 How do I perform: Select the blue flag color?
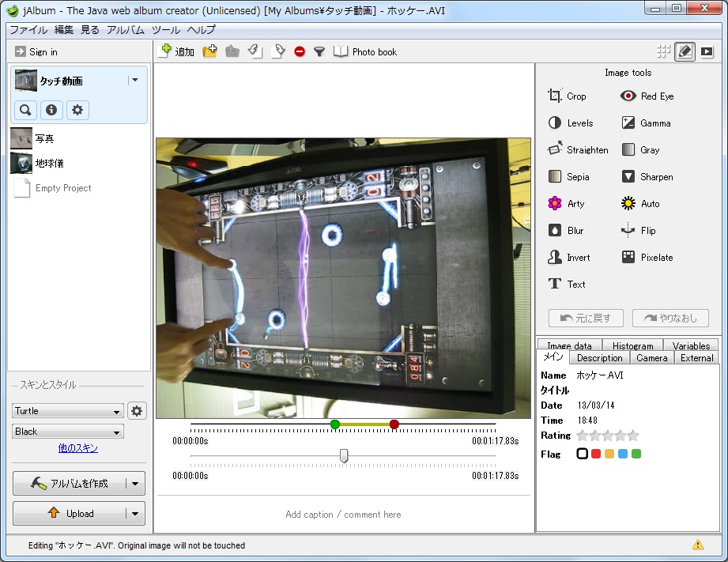coord(623,454)
